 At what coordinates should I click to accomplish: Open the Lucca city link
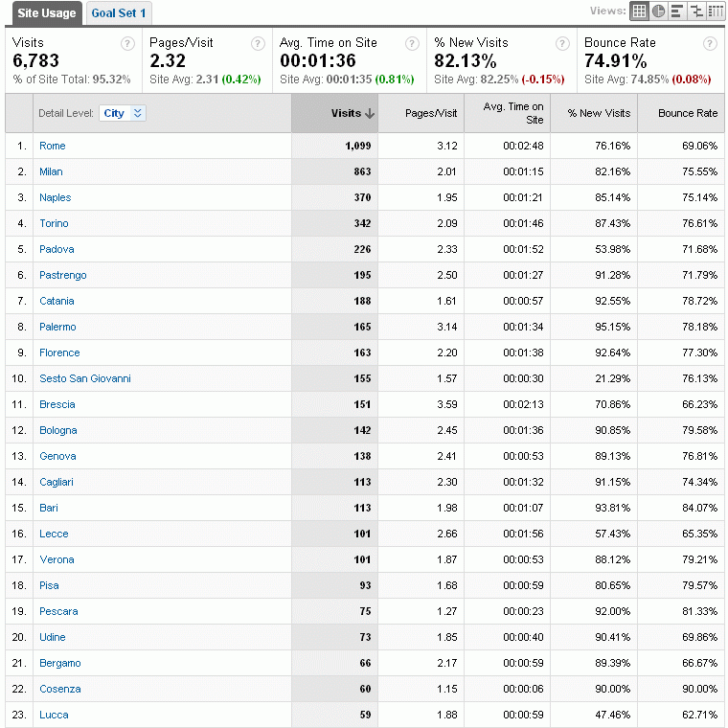(54, 715)
